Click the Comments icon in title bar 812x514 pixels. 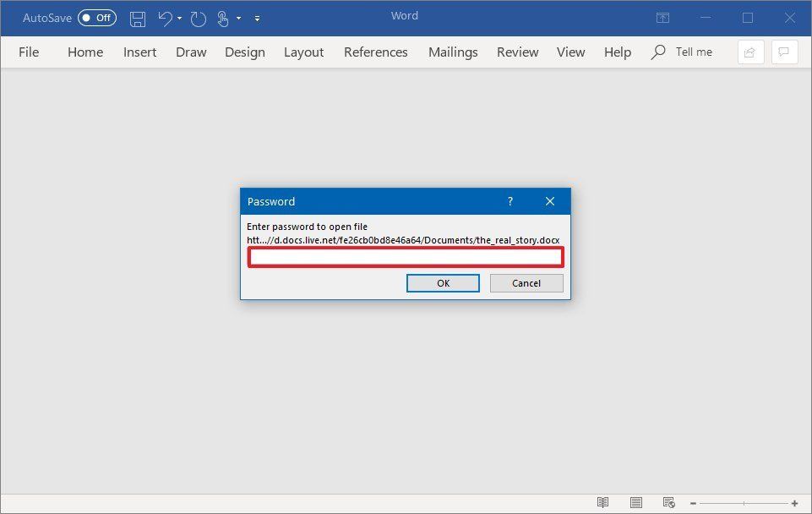coord(784,52)
